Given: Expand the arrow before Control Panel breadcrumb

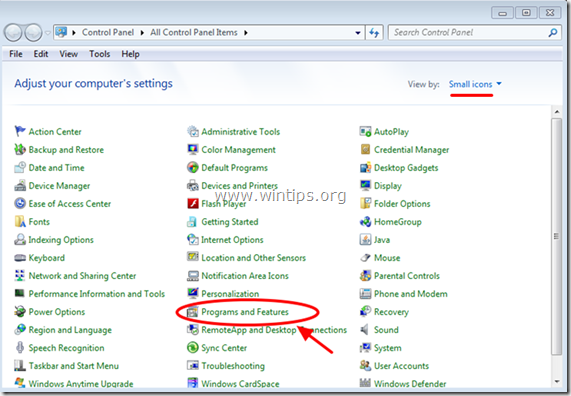Looking at the screenshot, I should (74, 33).
